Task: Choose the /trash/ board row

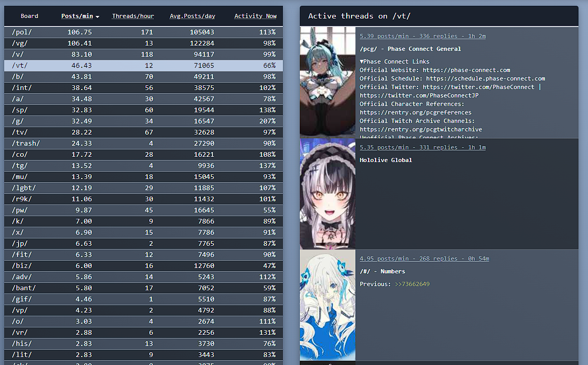Action: (x=144, y=144)
